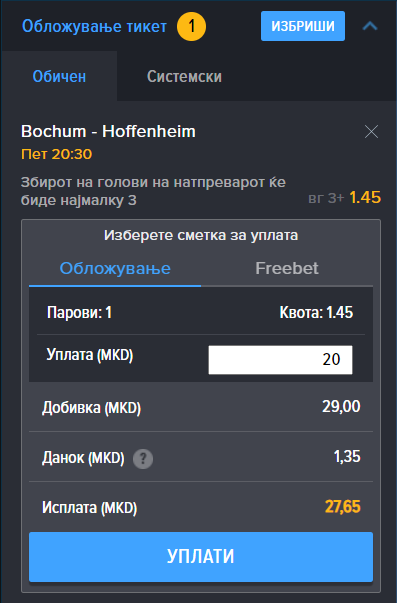Click the Парови: 1 pairs label

[79, 312]
